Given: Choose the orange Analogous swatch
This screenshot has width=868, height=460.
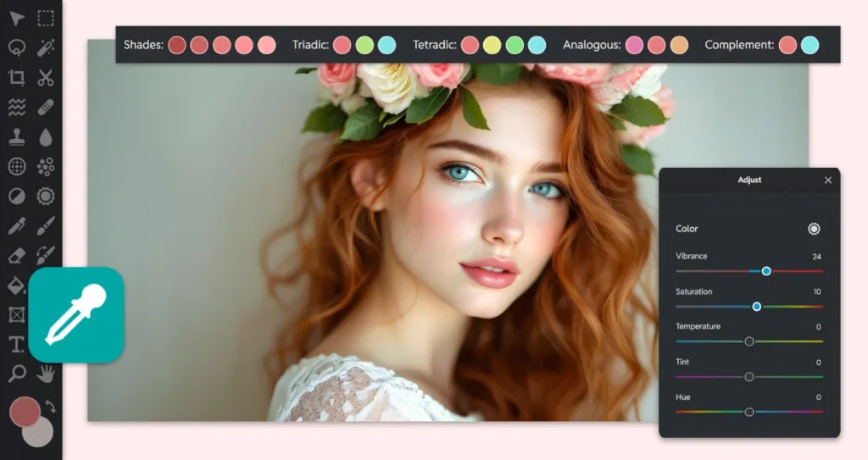Looking at the screenshot, I should coord(679,45).
